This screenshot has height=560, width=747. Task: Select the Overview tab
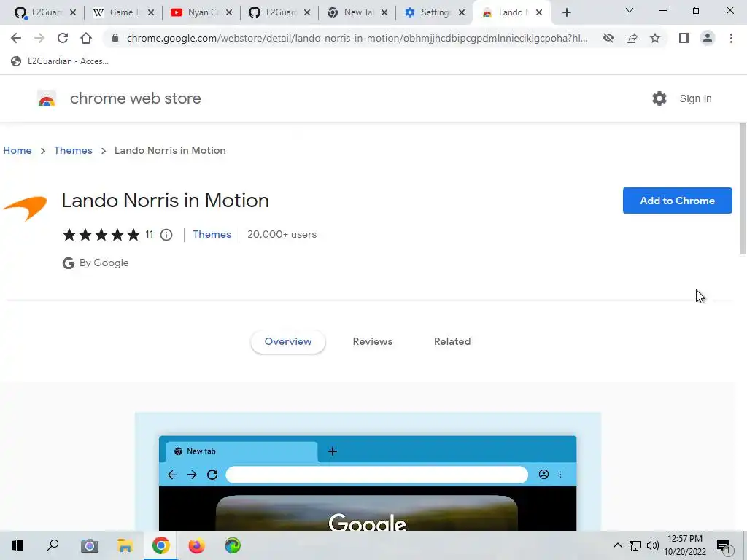[x=287, y=341]
